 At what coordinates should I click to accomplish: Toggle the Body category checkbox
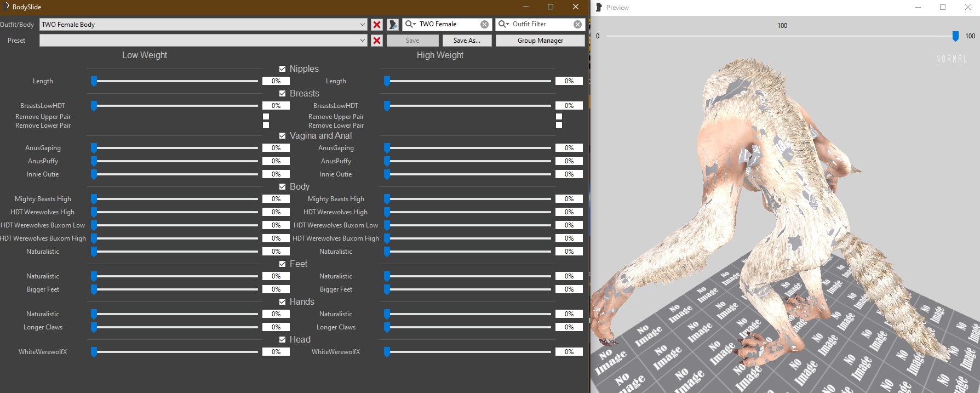tap(283, 186)
